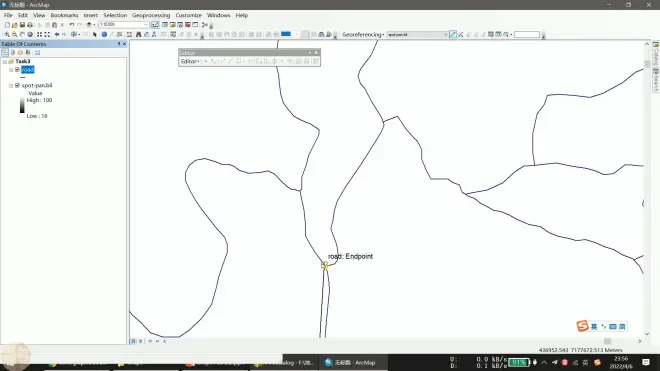Select the Zoom In tool
Viewport: 660px width, 371px height.
click(7, 35)
